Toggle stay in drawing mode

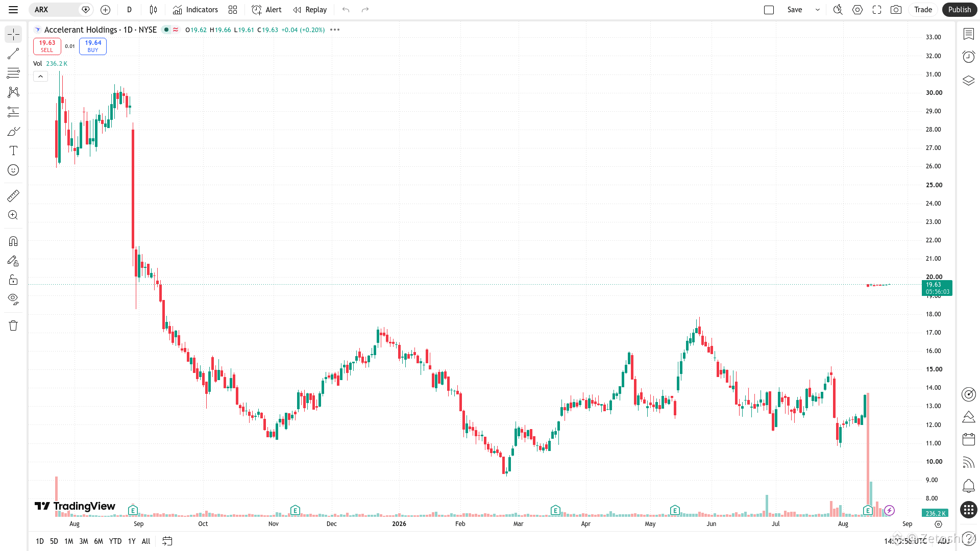(x=13, y=261)
